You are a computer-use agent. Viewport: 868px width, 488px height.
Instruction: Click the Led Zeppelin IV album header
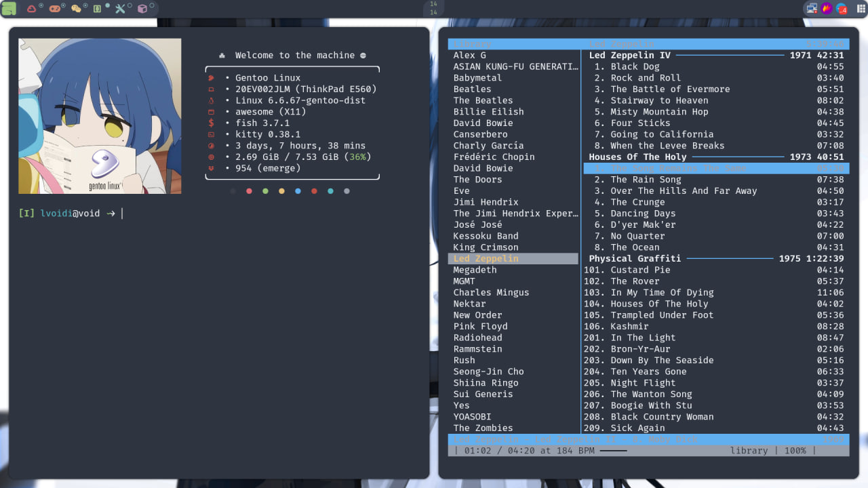tap(630, 55)
